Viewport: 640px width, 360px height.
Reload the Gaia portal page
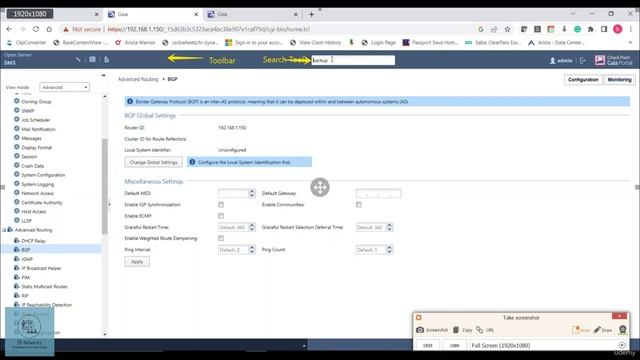tap(36, 29)
